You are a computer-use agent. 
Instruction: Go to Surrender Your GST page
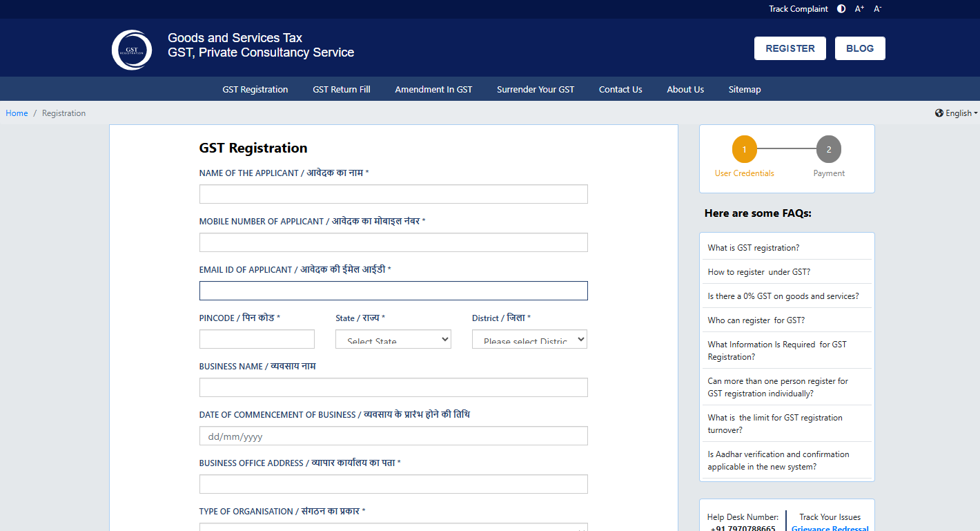tap(535, 89)
